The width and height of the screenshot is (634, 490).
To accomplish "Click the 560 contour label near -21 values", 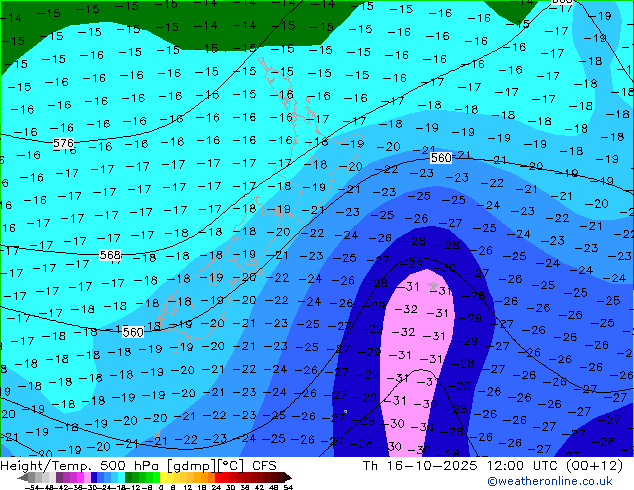I will [x=441, y=158].
